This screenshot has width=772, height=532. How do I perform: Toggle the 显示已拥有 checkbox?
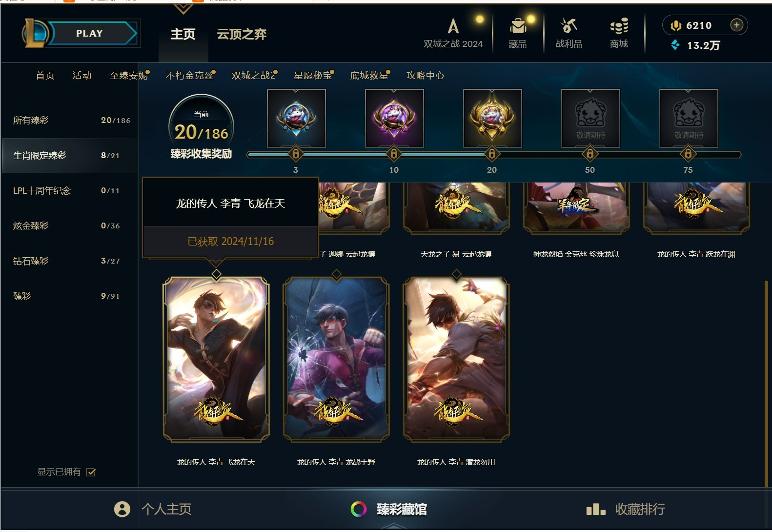tap(91, 472)
